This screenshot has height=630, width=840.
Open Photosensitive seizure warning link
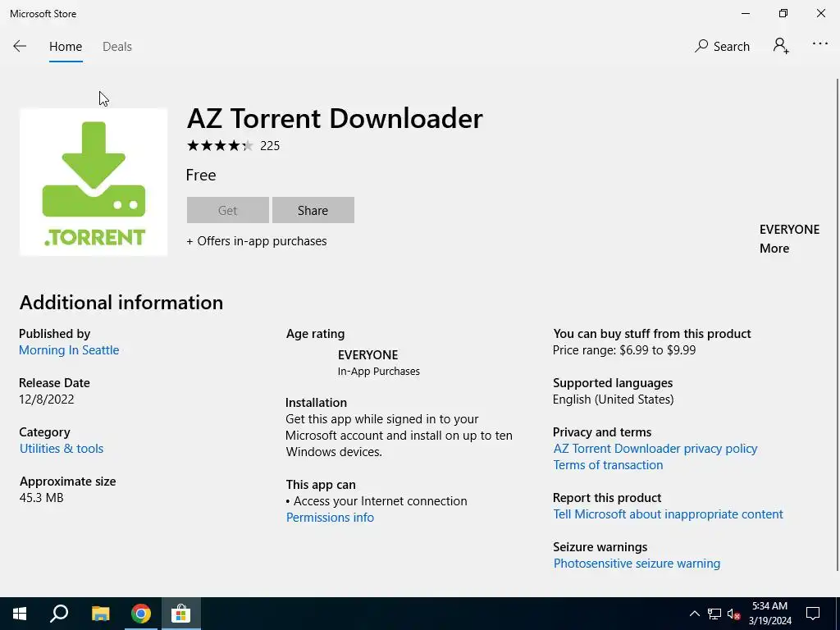[637, 564]
